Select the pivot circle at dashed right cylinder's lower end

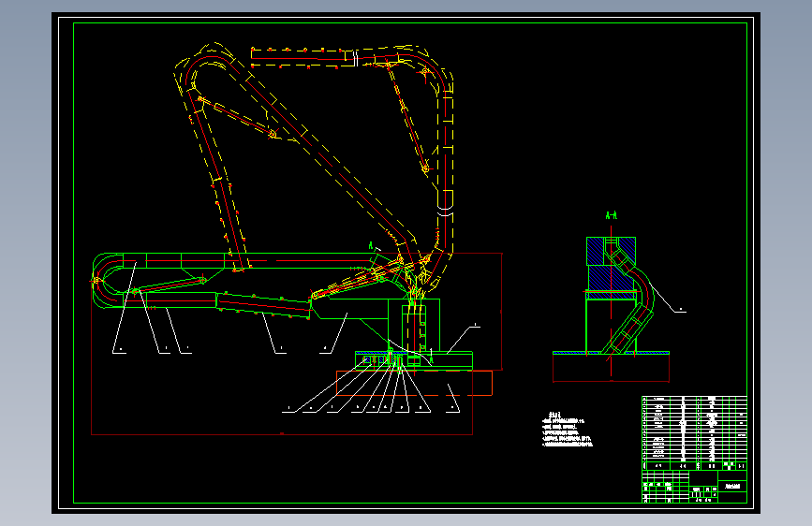point(425,168)
